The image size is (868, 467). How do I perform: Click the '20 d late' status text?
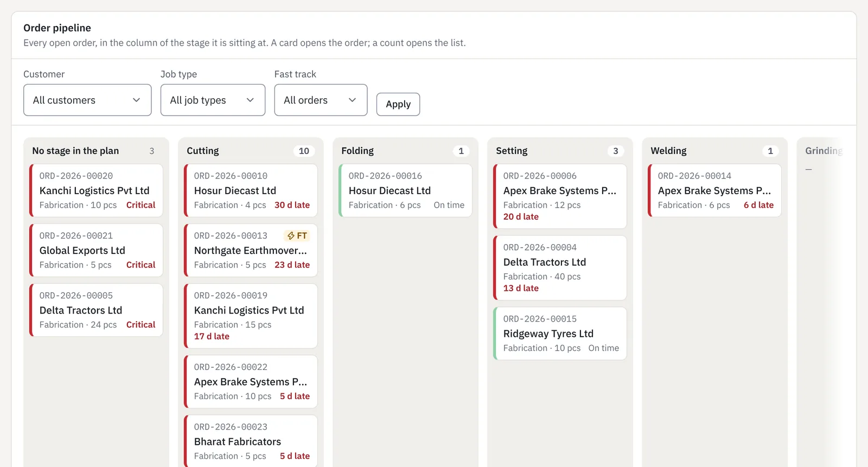pyautogui.click(x=521, y=216)
